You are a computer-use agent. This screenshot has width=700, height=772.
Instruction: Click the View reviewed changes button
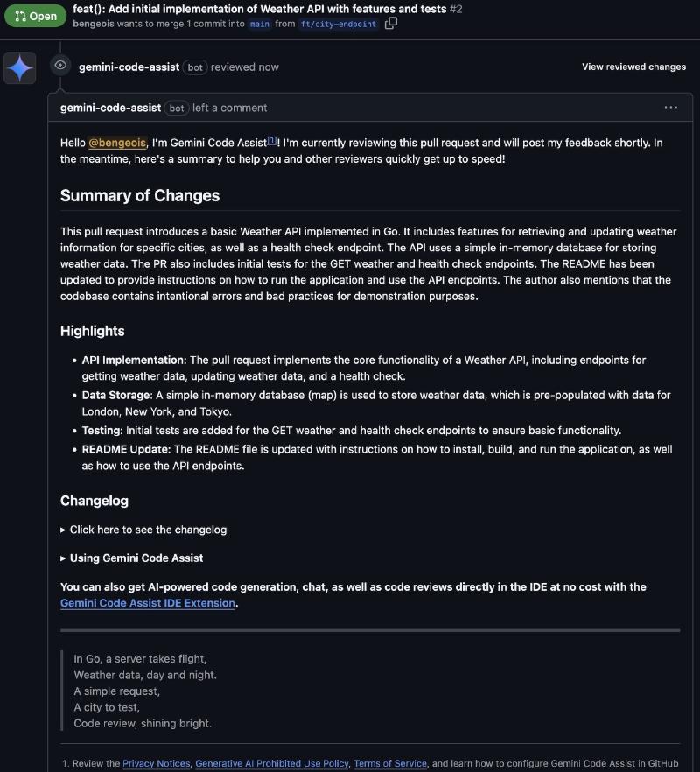633,67
